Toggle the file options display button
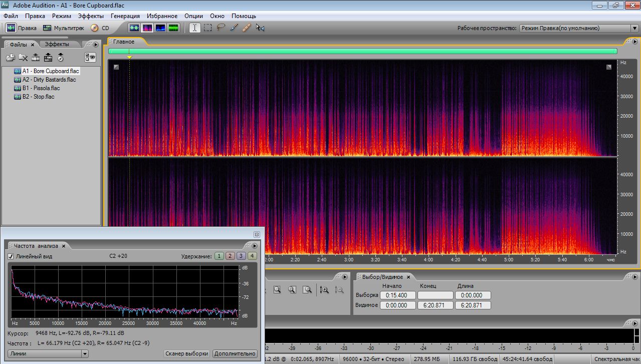This screenshot has width=641, height=364. [90, 58]
